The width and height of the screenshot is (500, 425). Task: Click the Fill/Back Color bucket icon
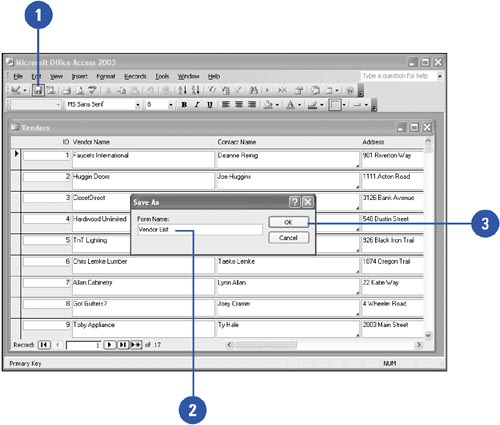point(268,105)
